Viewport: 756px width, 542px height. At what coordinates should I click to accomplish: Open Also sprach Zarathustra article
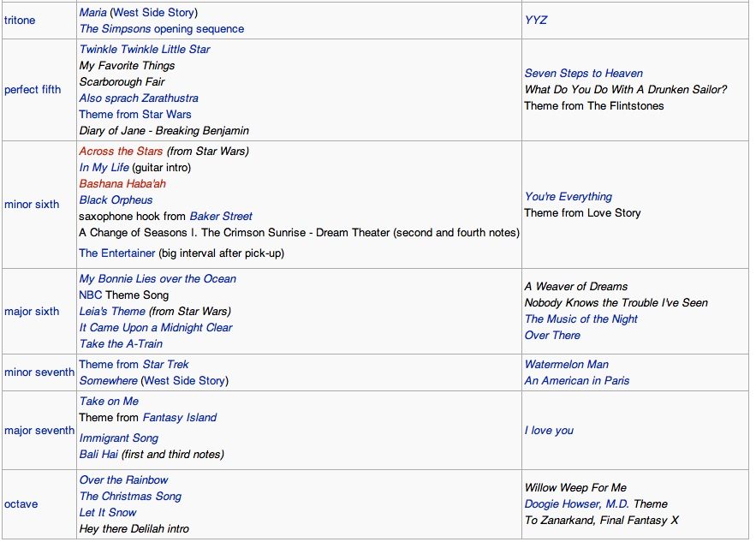click(139, 98)
